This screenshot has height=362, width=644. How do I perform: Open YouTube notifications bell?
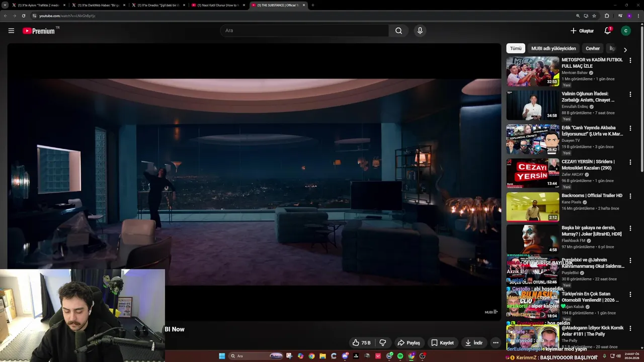click(608, 31)
